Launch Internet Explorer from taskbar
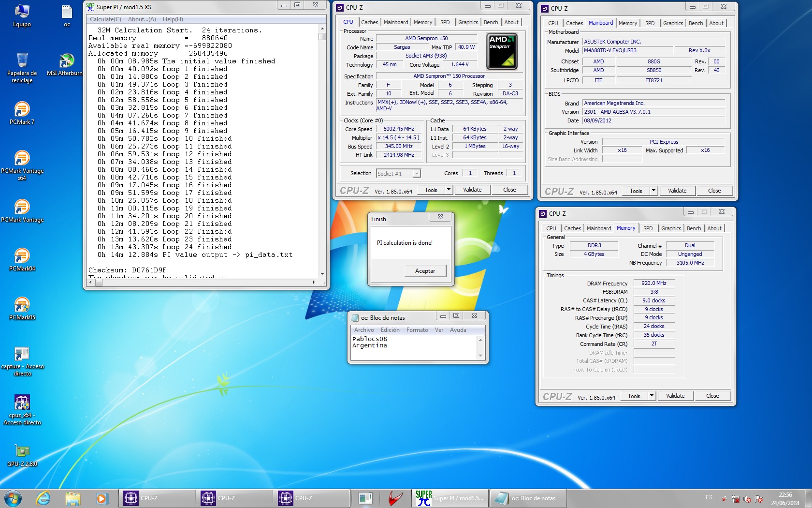Viewport: 812px width, 508px height. coord(43,498)
